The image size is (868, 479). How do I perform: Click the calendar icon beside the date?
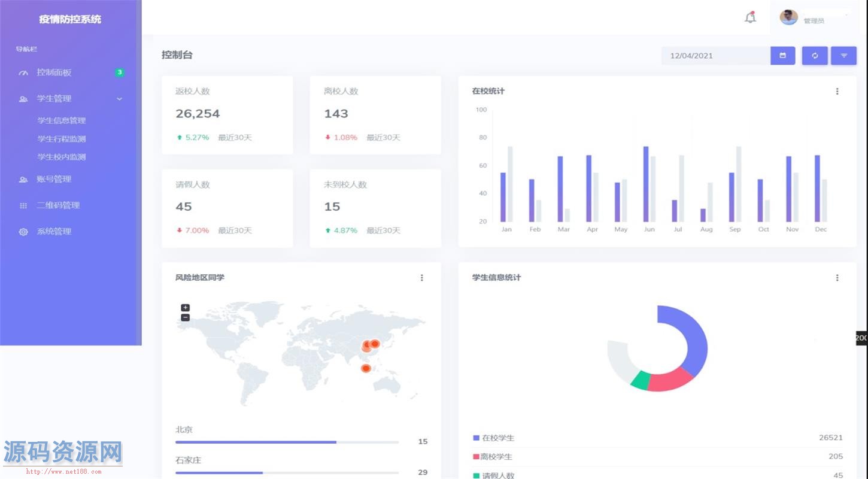[x=782, y=55]
